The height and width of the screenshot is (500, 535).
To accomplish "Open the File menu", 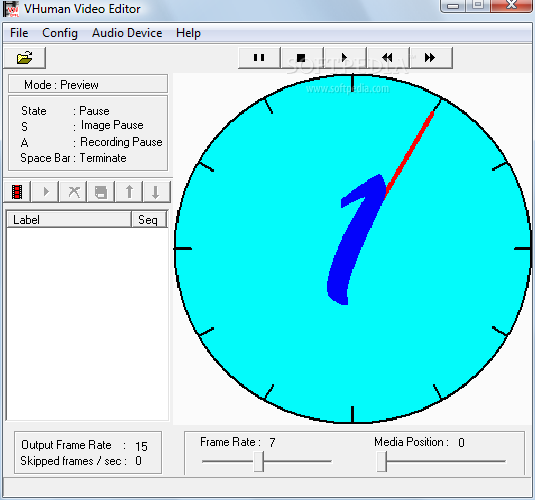I will (x=19, y=33).
